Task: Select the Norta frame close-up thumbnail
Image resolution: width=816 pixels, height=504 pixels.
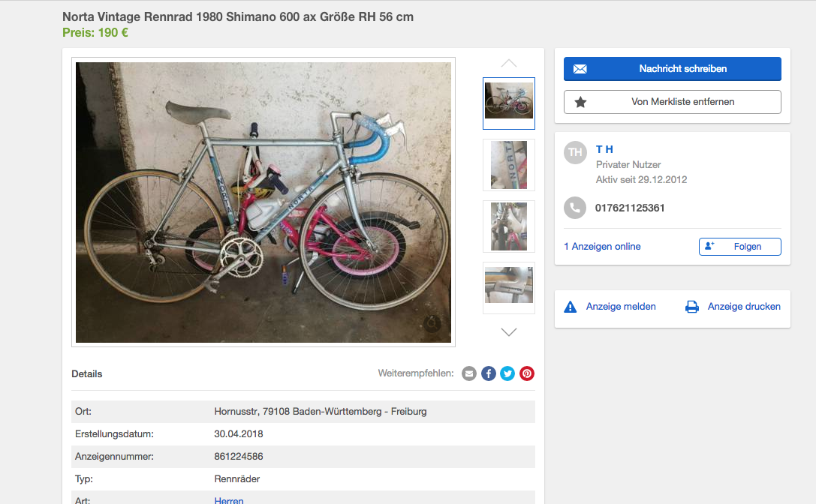Action: [x=509, y=165]
